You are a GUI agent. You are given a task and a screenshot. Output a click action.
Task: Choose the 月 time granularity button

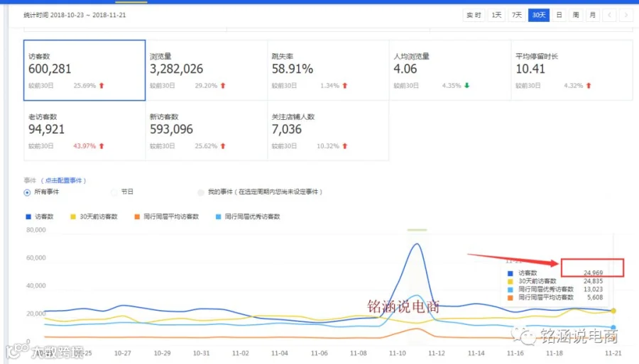coord(593,15)
